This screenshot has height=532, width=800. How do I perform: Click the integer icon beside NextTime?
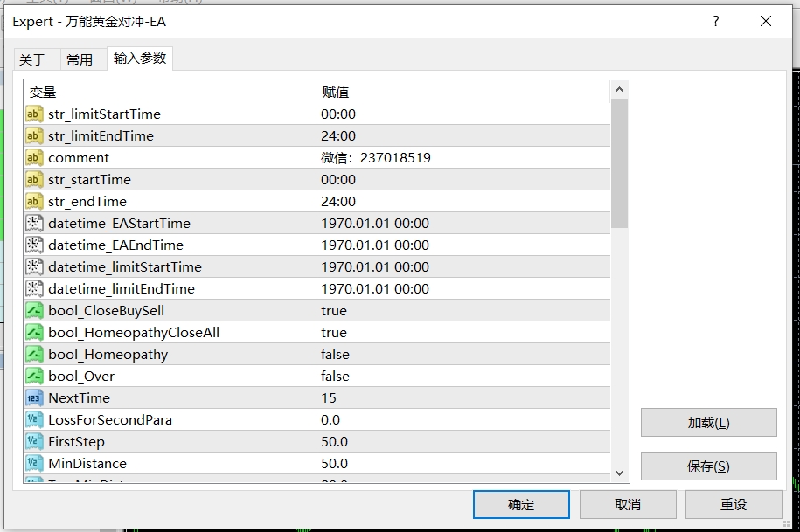click(x=34, y=397)
